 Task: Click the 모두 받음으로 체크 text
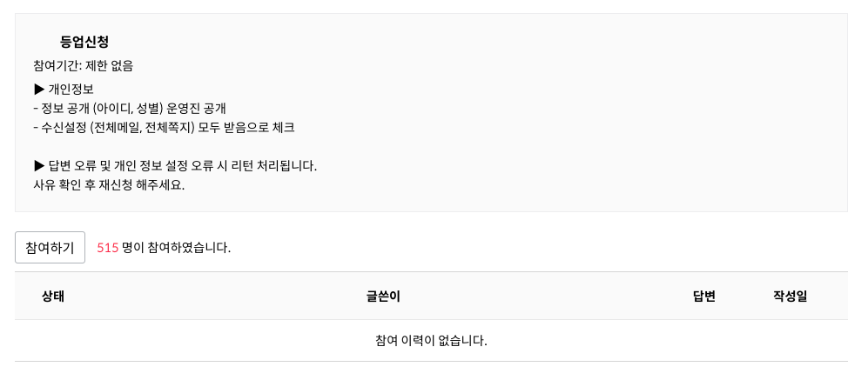click(258, 127)
